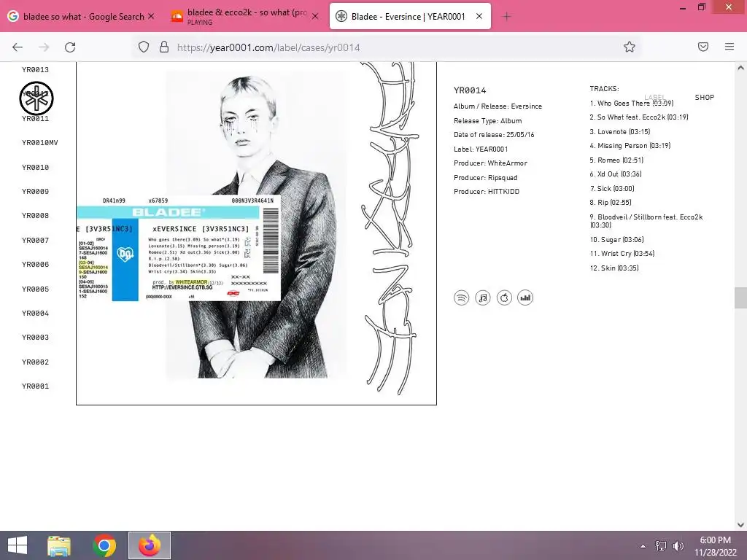This screenshot has width=747, height=560.
Task: Open the volume speaker tray icon
Action: coord(678,546)
